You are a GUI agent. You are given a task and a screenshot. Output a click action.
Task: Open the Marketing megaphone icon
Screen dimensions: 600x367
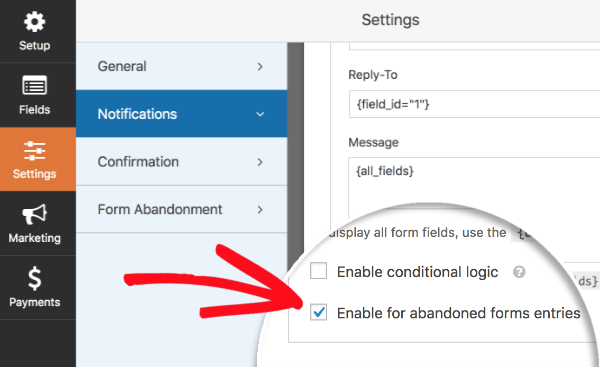point(34,214)
